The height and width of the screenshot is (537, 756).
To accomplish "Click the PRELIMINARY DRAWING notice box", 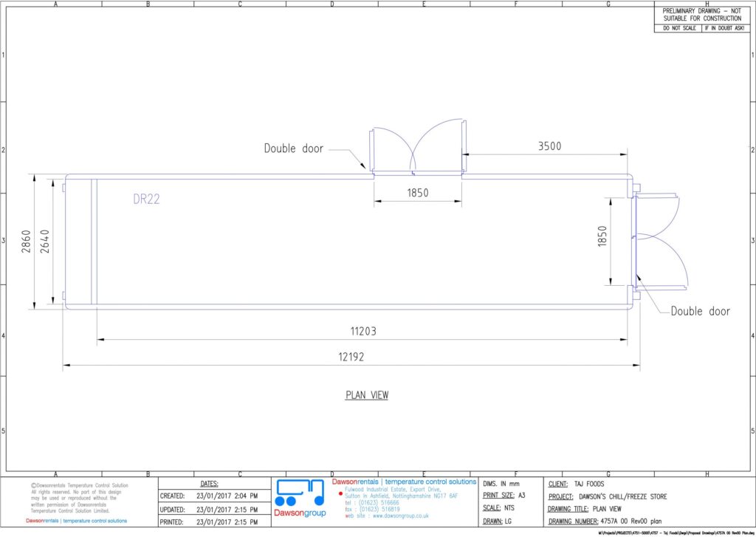I will [x=701, y=14].
